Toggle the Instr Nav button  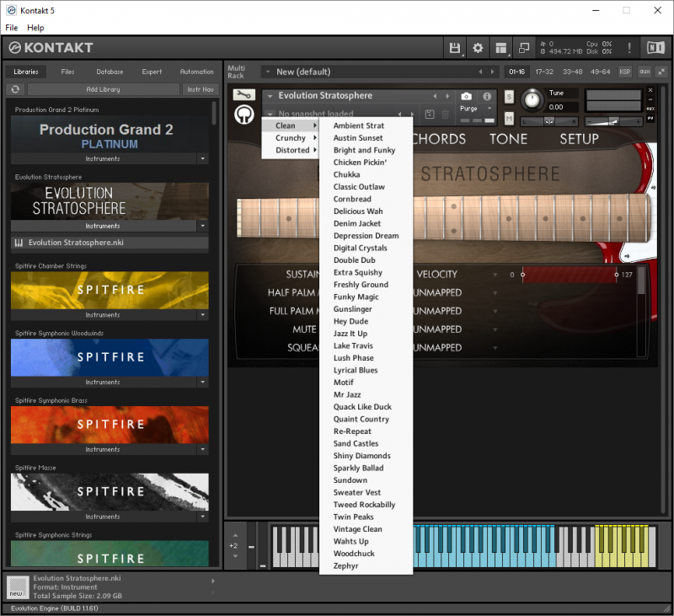coord(201,89)
